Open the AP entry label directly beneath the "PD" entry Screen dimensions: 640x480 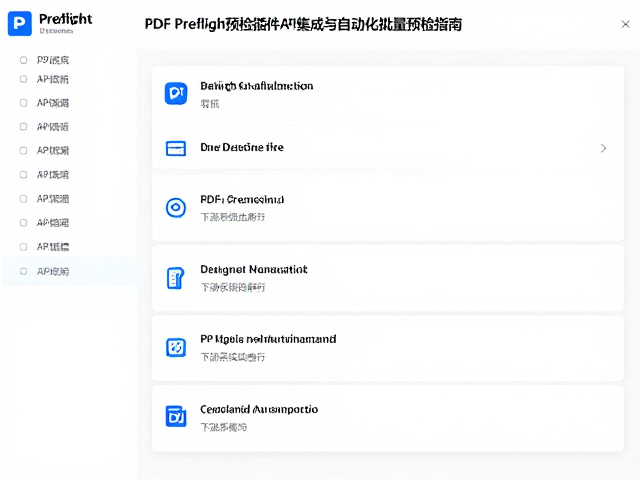tap(53, 79)
